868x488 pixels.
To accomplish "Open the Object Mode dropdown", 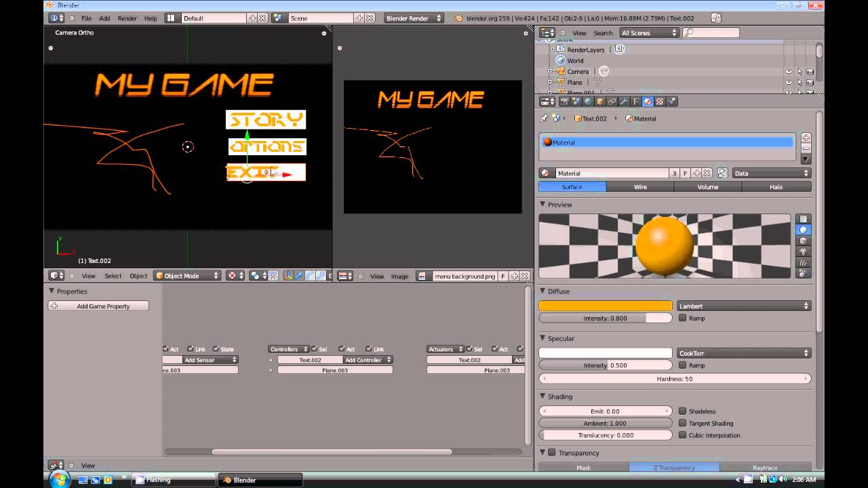I will pos(187,276).
